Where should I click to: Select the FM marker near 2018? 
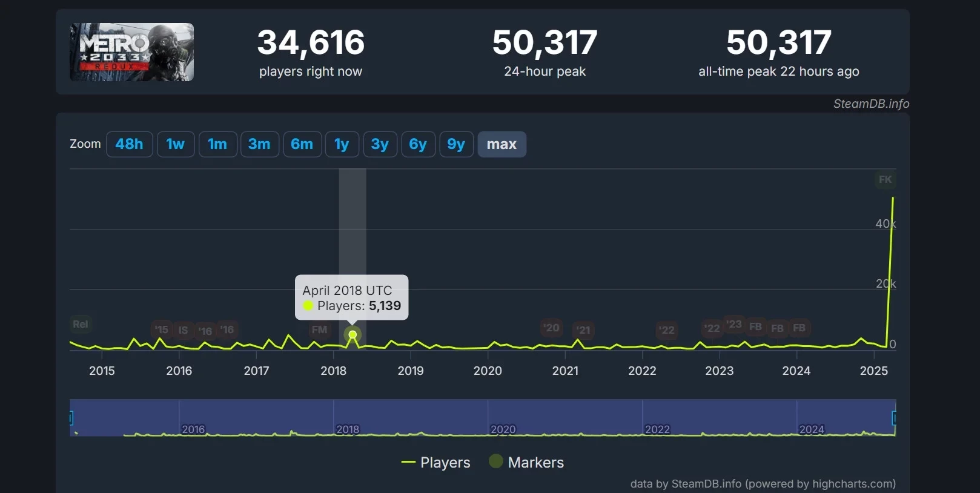click(x=319, y=329)
